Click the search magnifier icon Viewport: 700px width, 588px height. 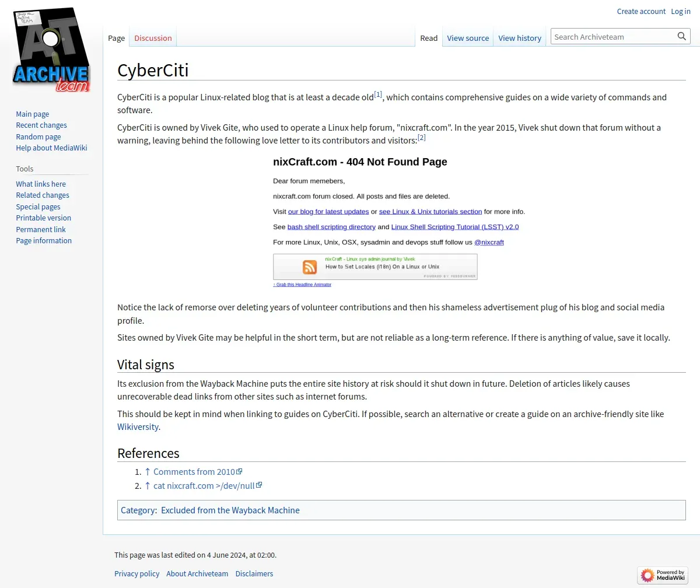click(681, 37)
